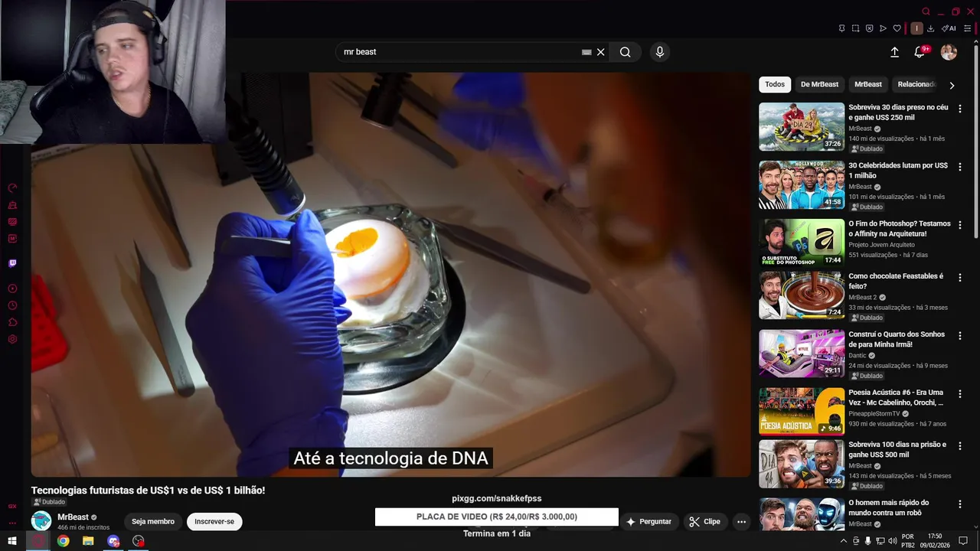Click the voice search microphone icon
Image resolution: width=980 pixels, height=551 pixels.
(660, 52)
